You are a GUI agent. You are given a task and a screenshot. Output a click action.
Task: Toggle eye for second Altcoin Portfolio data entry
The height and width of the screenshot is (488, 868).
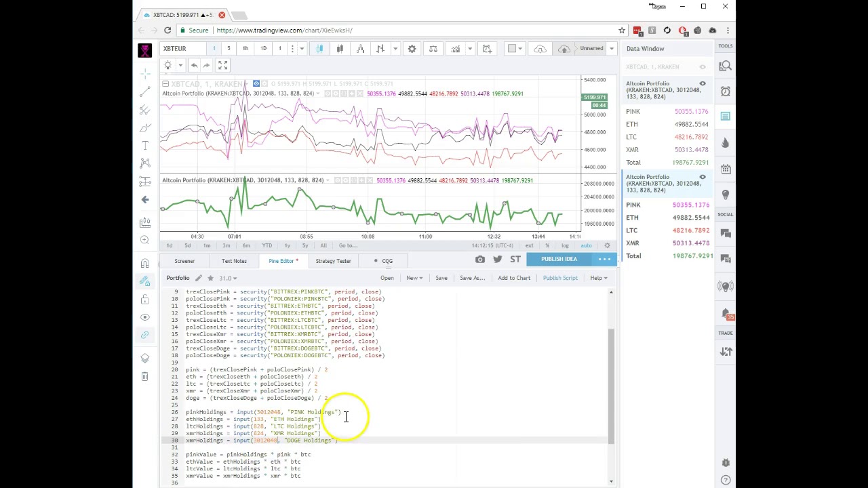(x=703, y=177)
